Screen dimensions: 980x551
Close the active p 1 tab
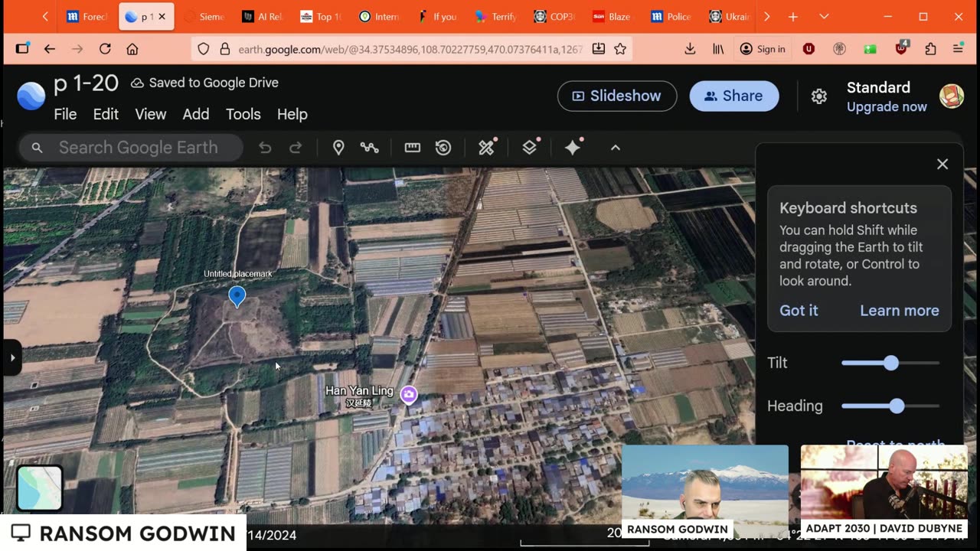point(162,17)
